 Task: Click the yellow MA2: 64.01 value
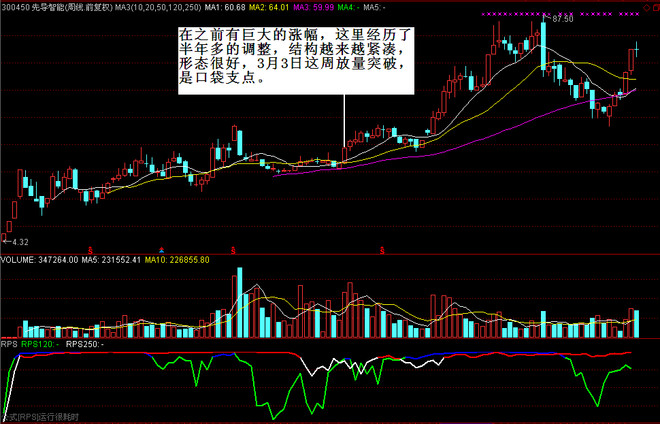pyautogui.click(x=269, y=7)
